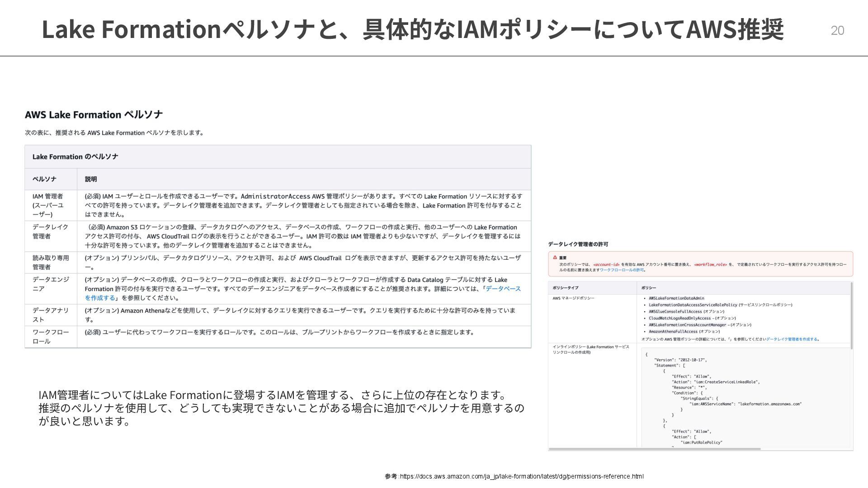
Task: Click the <account-id> placeholder text
Action: pyautogui.click(x=606, y=264)
